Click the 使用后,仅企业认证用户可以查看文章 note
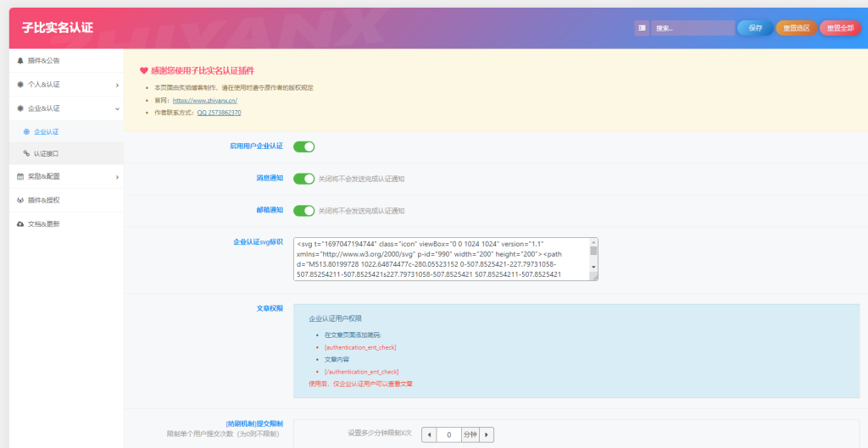Image resolution: width=868 pixels, height=448 pixels. pyautogui.click(x=360, y=384)
